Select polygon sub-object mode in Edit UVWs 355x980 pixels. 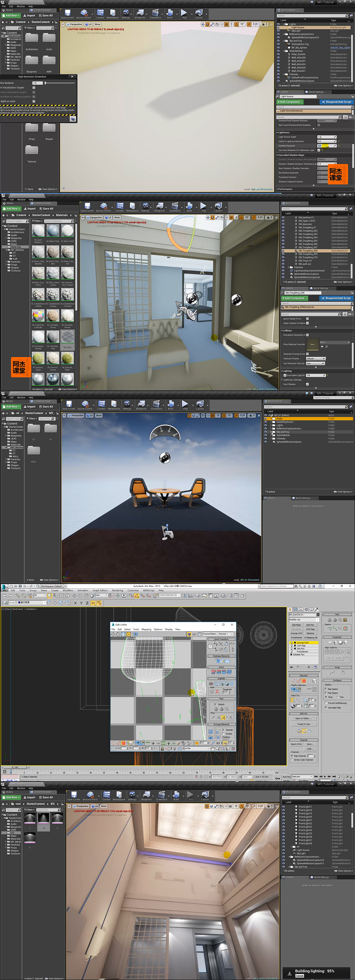(x=124, y=743)
